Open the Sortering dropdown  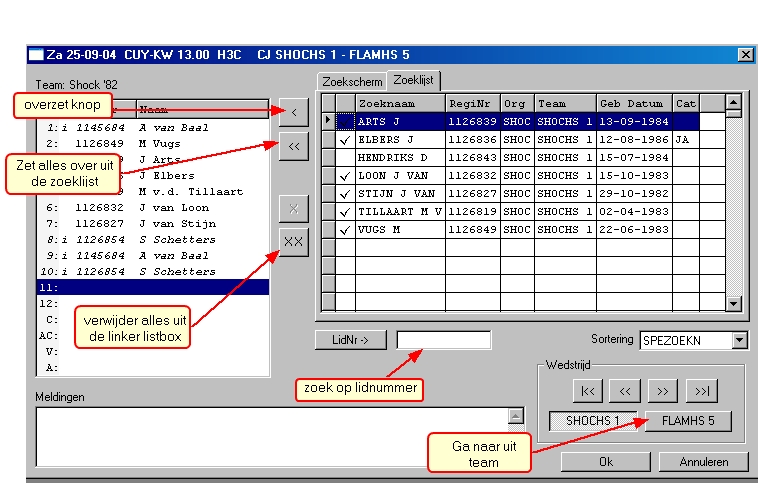tap(739, 340)
